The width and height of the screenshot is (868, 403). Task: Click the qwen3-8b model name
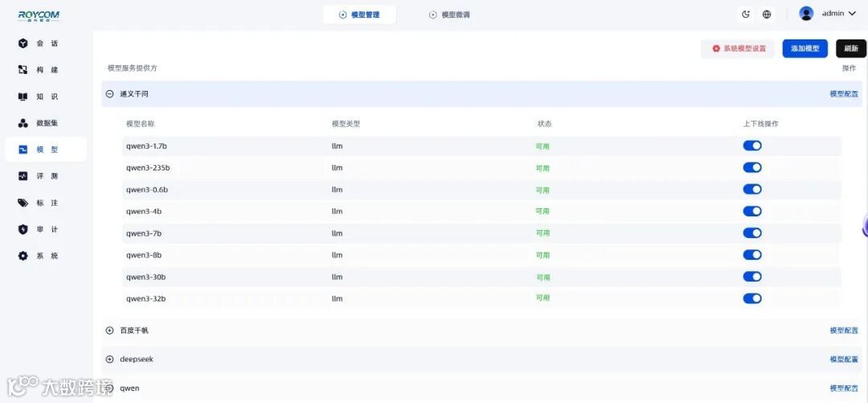tap(144, 255)
